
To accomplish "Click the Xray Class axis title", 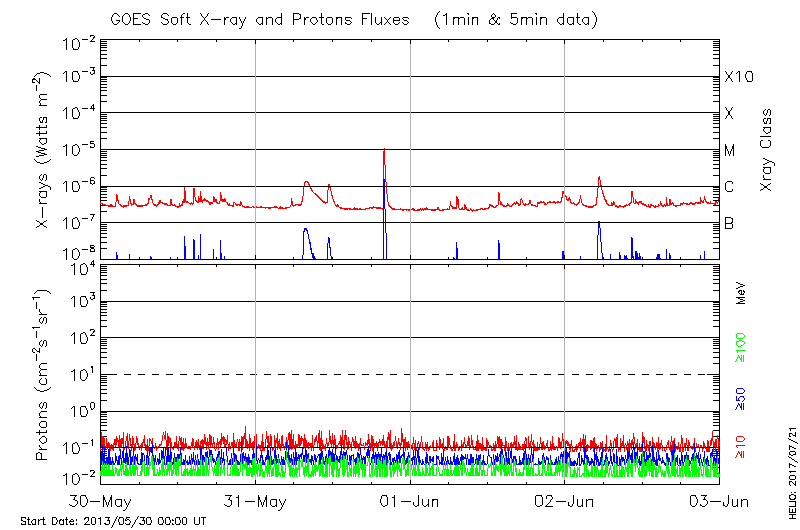I will [x=767, y=150].
